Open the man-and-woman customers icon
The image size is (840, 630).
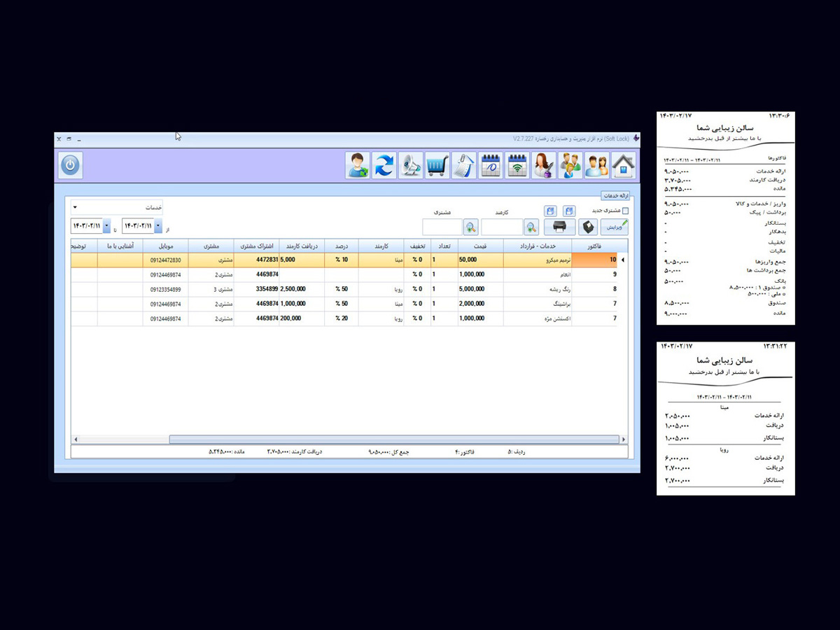597,165
